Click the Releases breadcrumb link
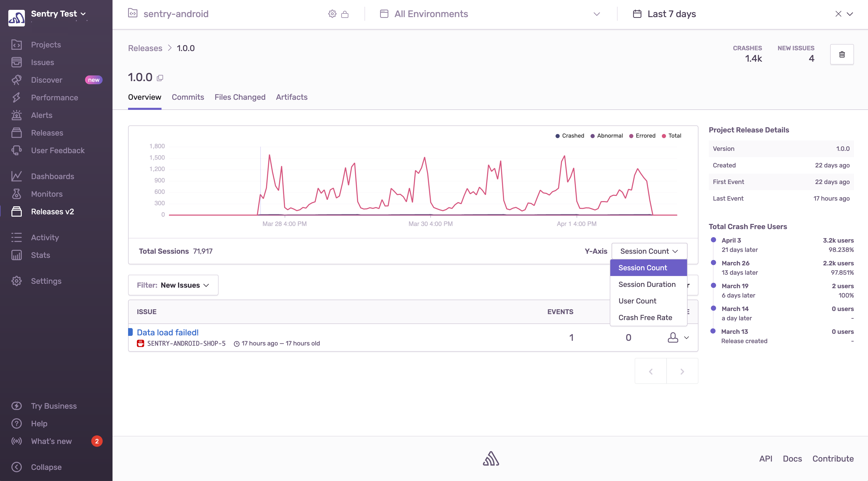Image resolution: width=868 pixels, height=481 pixels. [145, 48]
